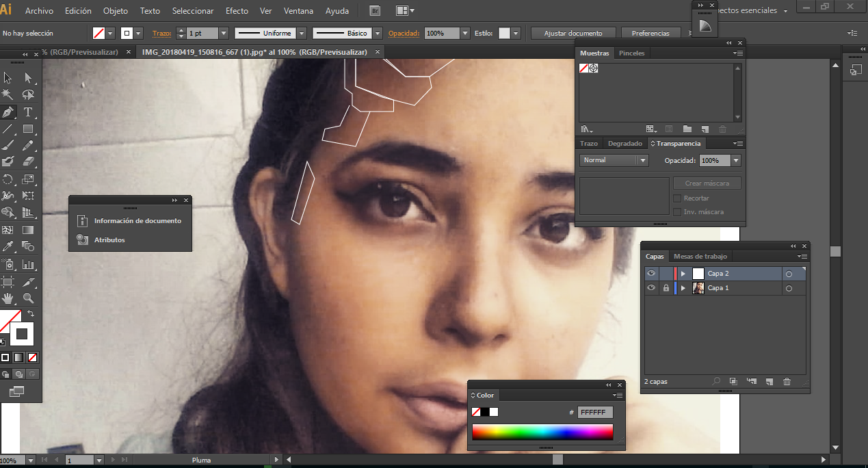
Task: Click the Preferencias button
Action: pos(650,33)
